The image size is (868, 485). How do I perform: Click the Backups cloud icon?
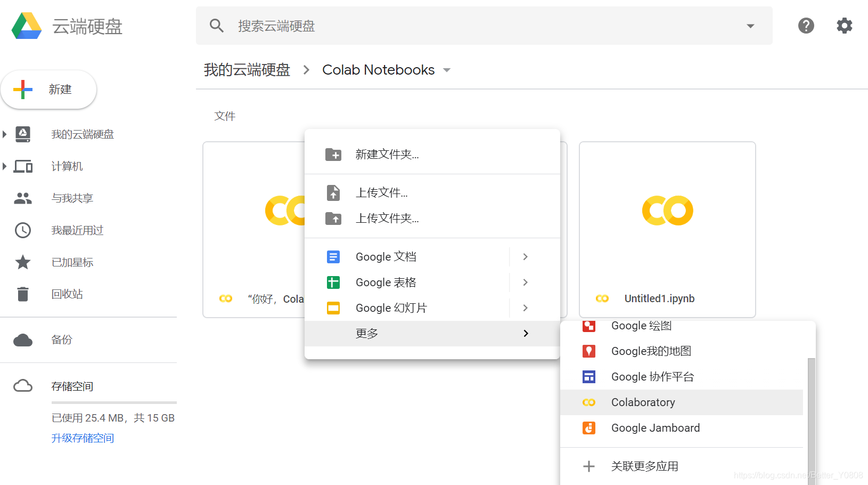[23, 340]
